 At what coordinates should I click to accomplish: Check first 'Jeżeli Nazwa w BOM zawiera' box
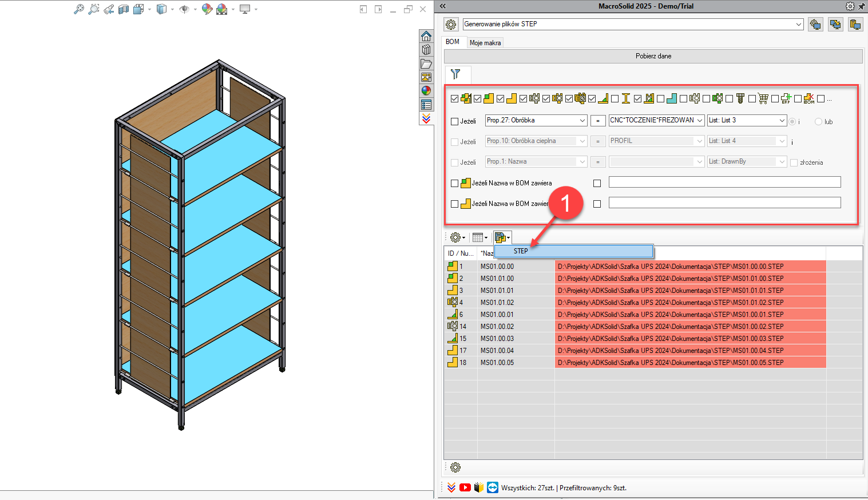pyautogui.click(x=454, y=183)
